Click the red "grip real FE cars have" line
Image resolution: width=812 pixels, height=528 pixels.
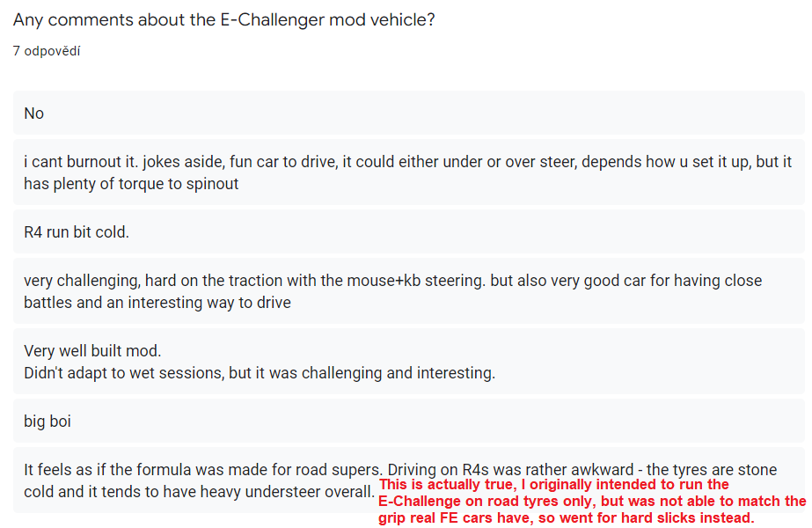click(566, 518)
